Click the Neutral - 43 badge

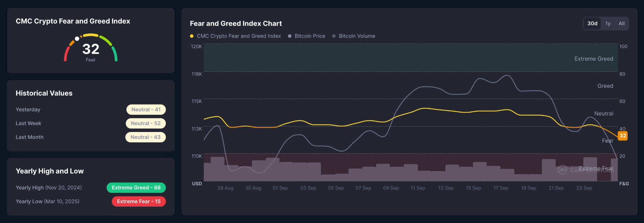click(146, 137)
